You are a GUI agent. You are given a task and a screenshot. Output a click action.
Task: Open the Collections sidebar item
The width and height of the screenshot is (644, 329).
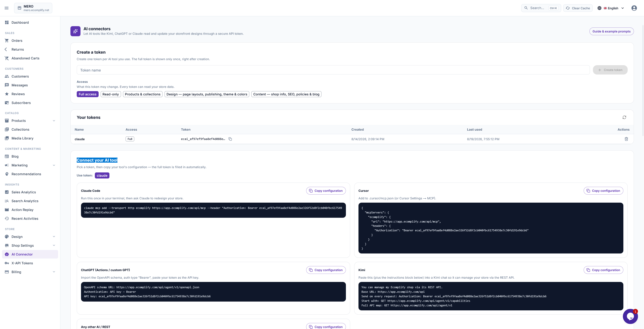point(30,129)
